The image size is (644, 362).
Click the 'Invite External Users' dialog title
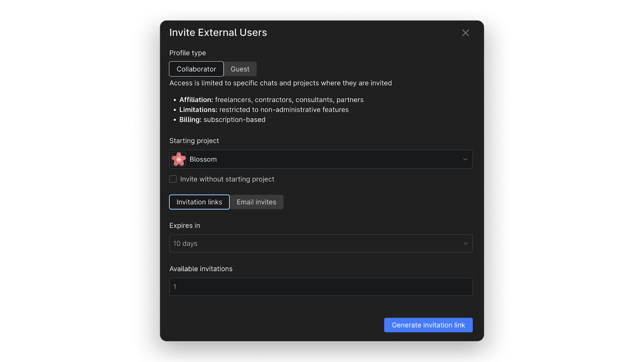(x=218, y=33)
